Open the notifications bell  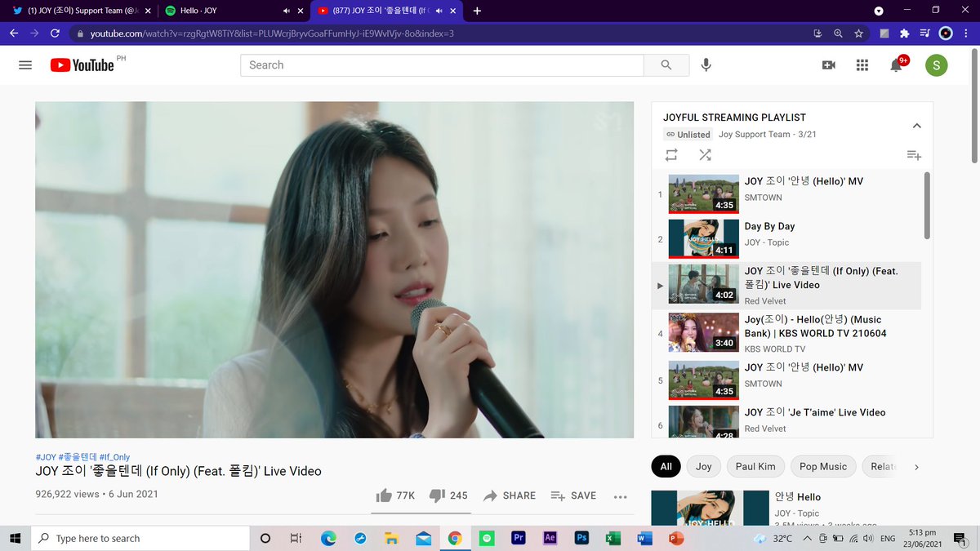point(897,65)
